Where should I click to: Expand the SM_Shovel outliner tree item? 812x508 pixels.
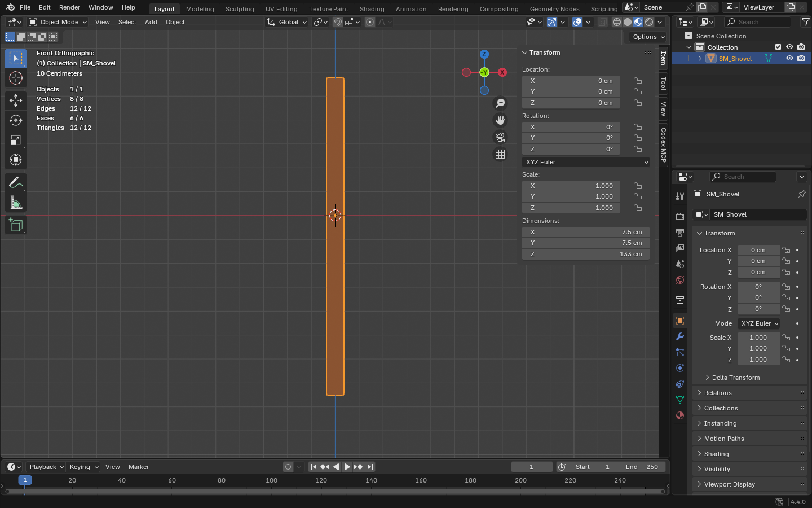point(700,58)
